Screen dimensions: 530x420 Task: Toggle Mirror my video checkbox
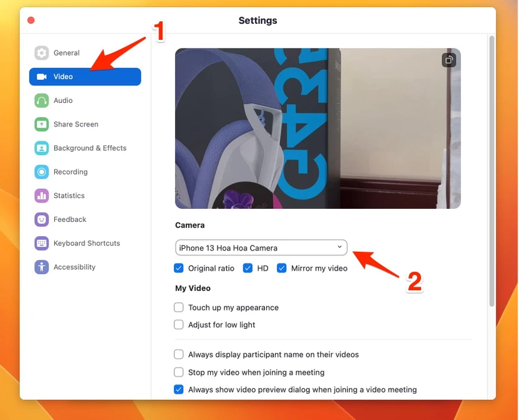tap(282, 268)
